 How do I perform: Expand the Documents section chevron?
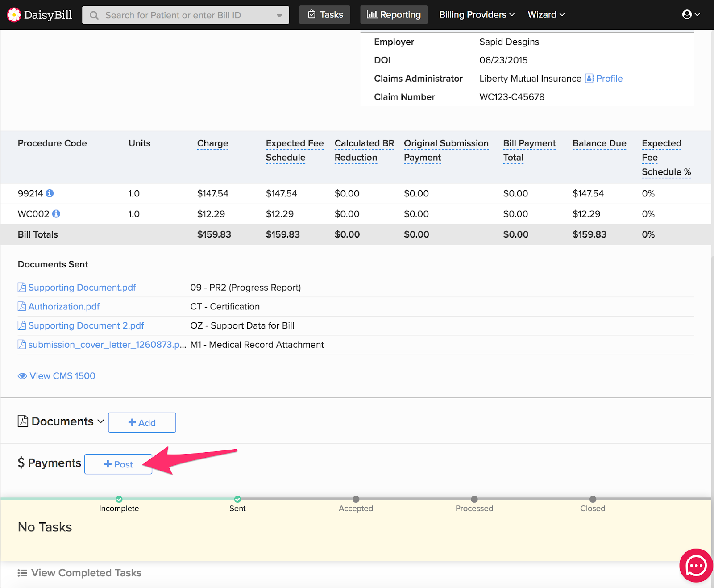[101, 421]
